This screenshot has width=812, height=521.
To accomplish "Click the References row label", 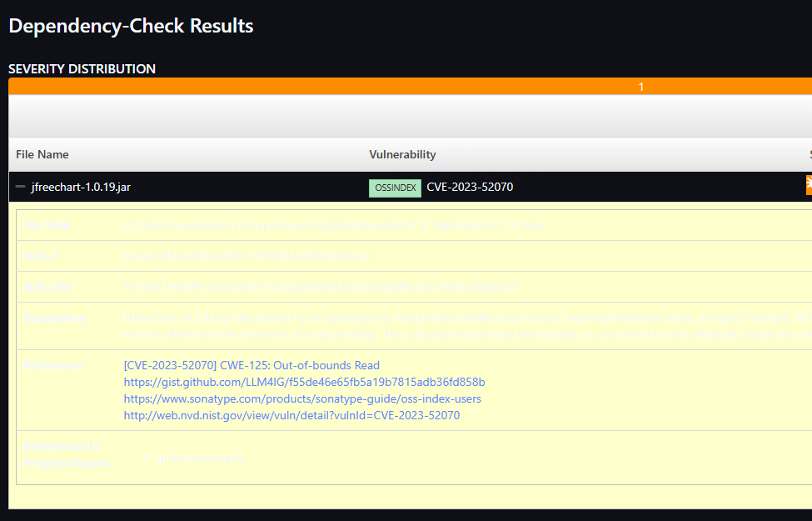I will 53,366.
